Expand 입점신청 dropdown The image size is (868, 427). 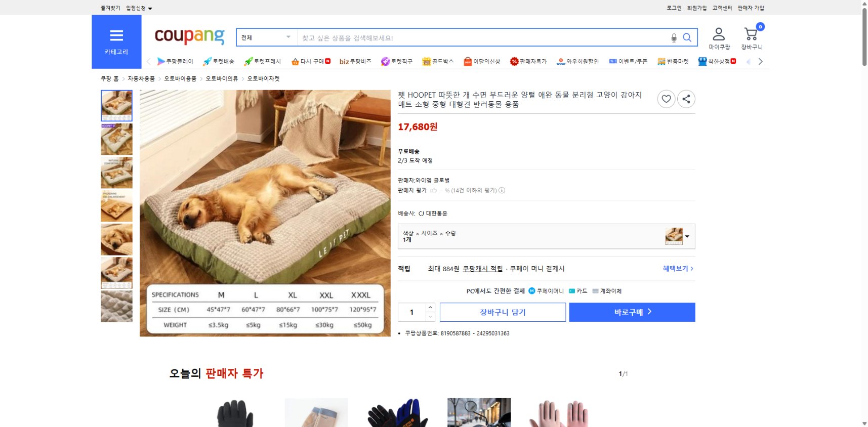point(139,8)
